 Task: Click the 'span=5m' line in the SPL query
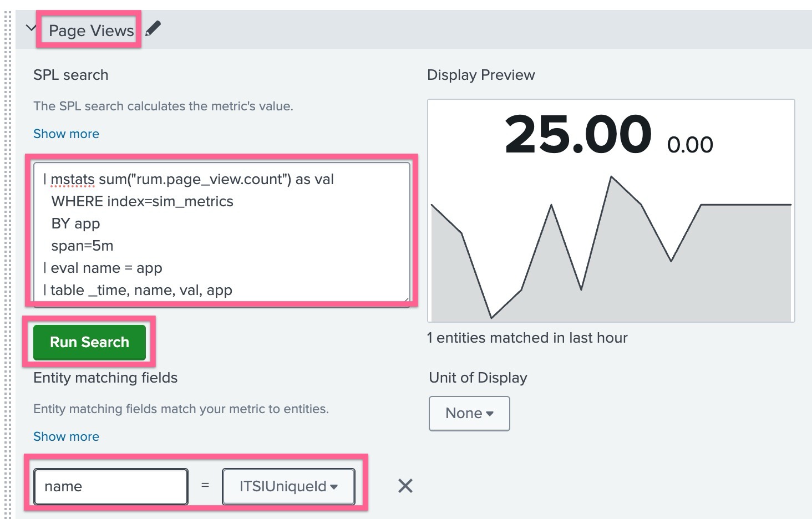pos(82,246)
